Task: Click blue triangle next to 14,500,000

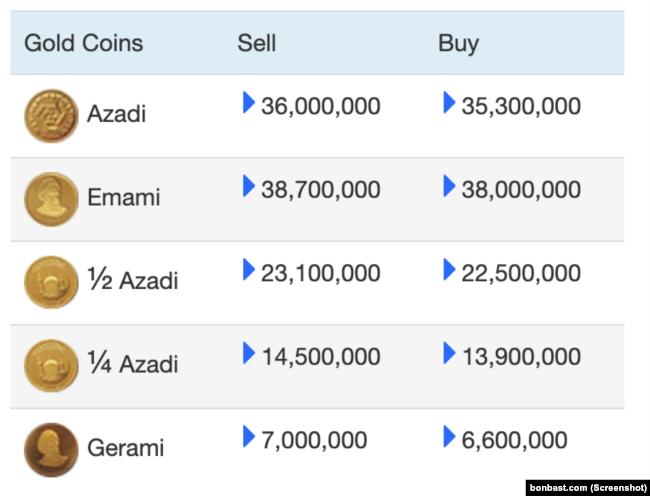Action: 249,353
